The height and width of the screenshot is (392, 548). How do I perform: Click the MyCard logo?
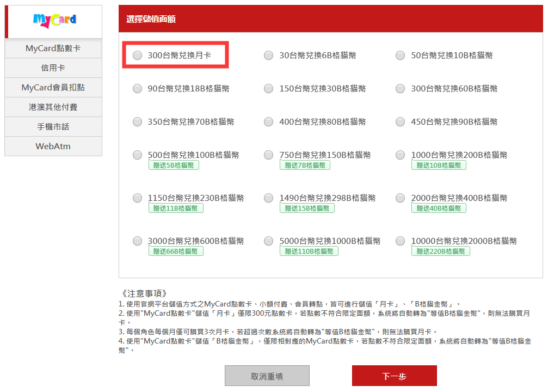pyautogui.click(x=54, y=20)
